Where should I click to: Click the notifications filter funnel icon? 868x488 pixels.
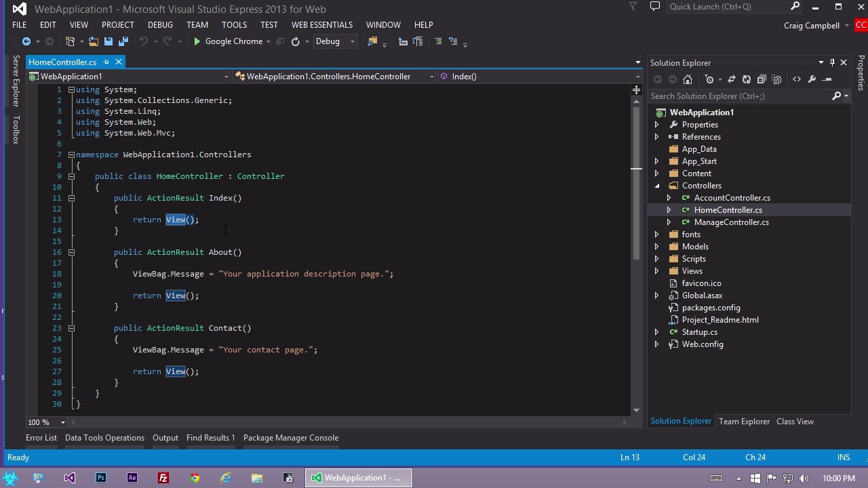coord(633,7)
